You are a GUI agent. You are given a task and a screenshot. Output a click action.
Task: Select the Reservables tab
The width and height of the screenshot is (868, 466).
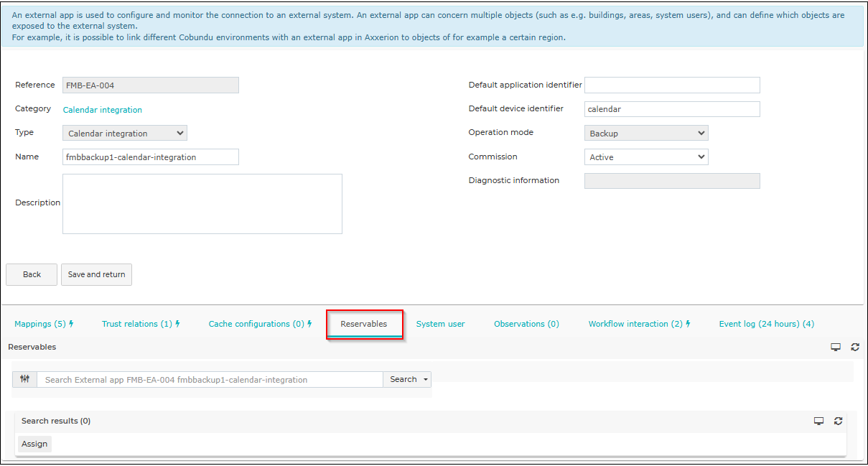[364, 324]
